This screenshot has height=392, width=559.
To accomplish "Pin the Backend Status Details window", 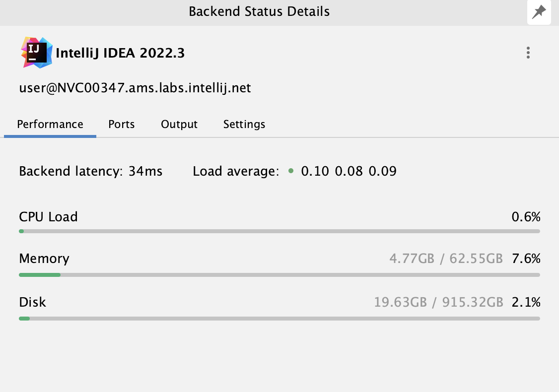I will coord(539,12).
